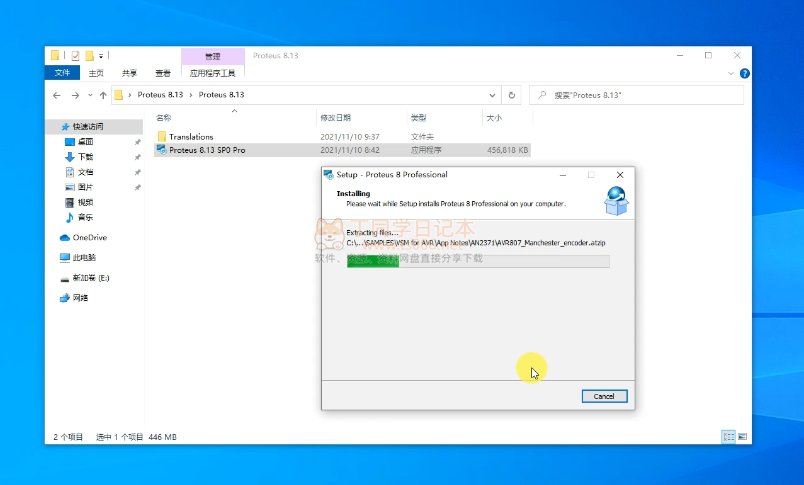Expand the ribbon with the chevron

click(731, 74)
